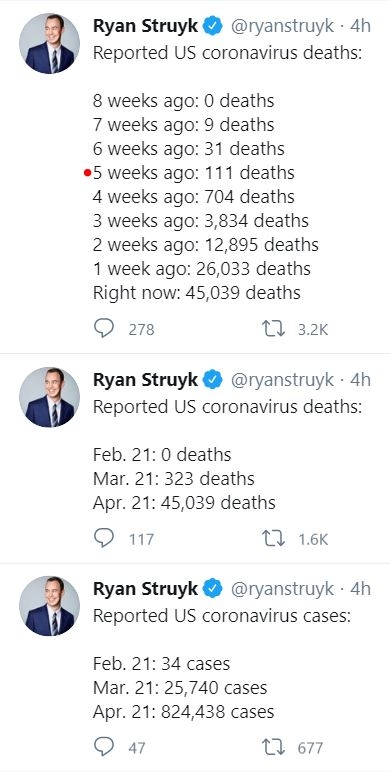The height and width of the screenshot is (772, 390).
Task: Click reply icon on Feb–Apr deaths tweet
Action: pos(104,538)
